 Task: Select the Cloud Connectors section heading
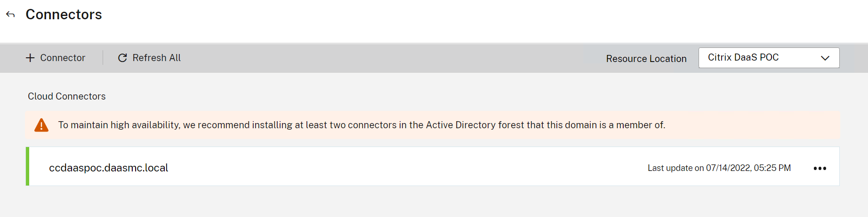coord(67,96)
